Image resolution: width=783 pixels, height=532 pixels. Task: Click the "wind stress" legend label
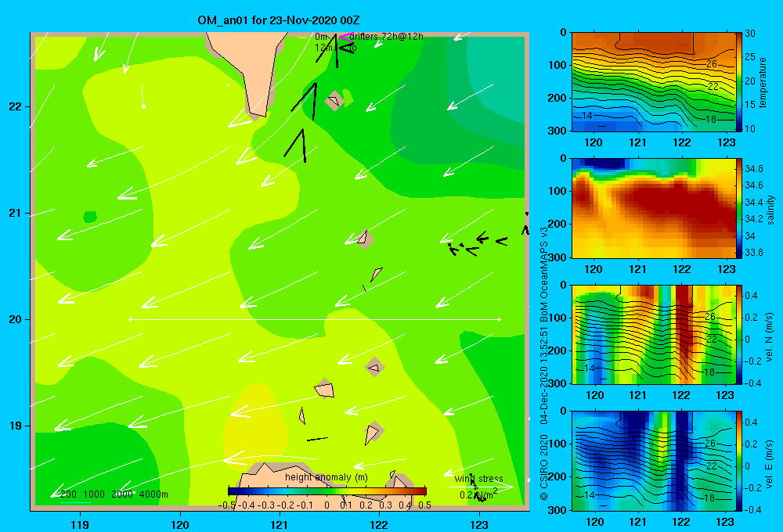(x=478, y=479)
